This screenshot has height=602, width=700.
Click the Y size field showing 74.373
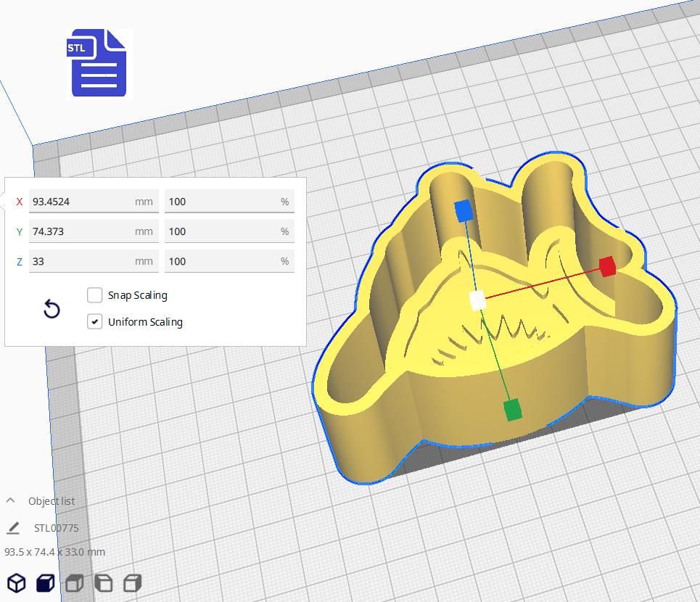(x=94, y=231)
